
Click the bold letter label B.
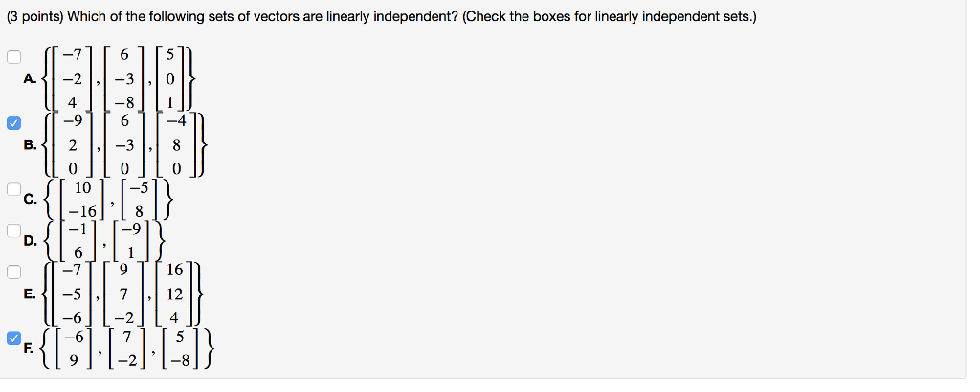pyautogui.click(x=31, y=145)
